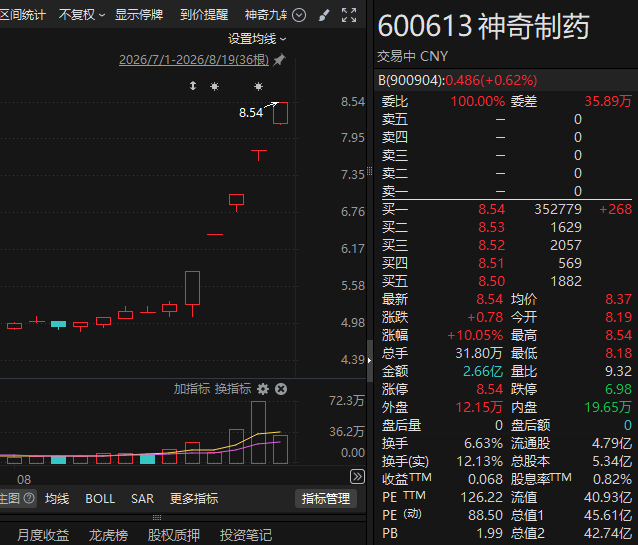Select 神奇九转 indicator
This screenshot has width=638, height=545.
266,15
